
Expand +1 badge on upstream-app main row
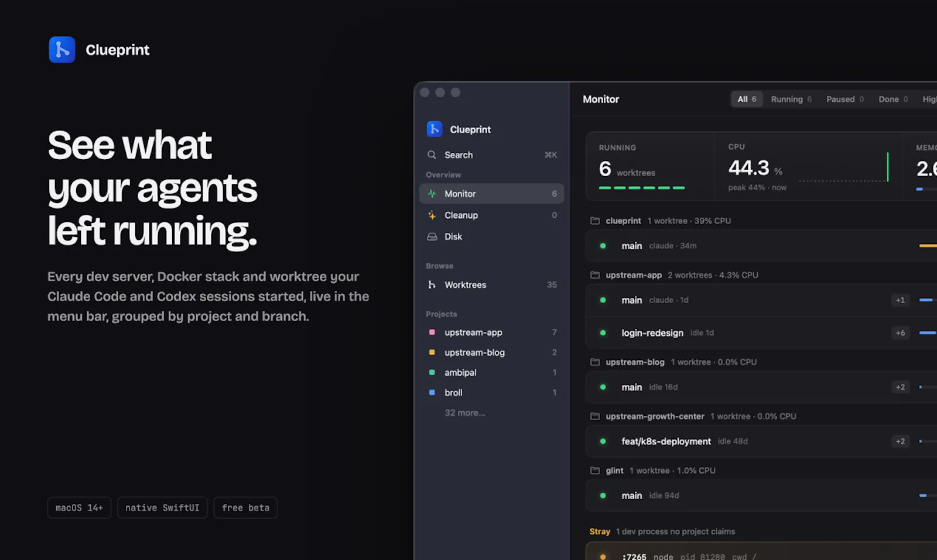tap(900, 300)
